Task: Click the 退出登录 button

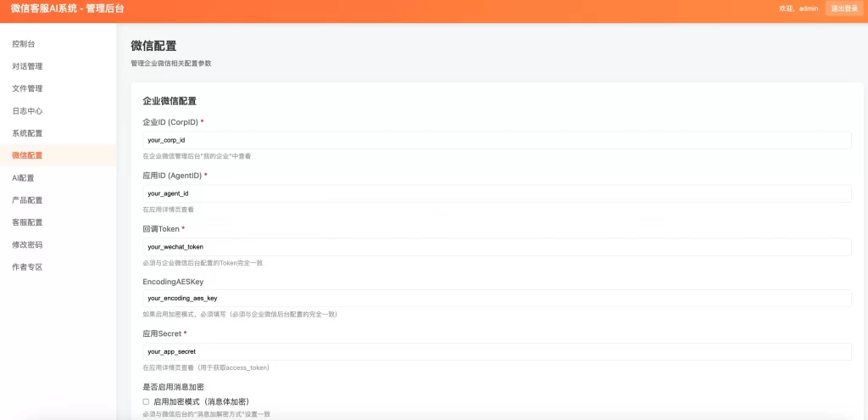Action: 844,8
